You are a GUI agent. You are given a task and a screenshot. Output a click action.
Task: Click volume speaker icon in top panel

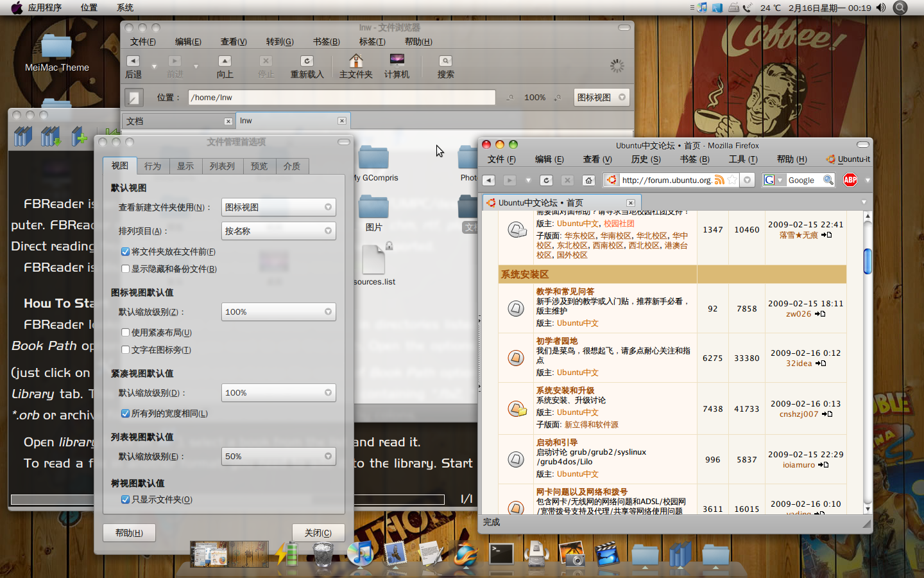point(881,8)
